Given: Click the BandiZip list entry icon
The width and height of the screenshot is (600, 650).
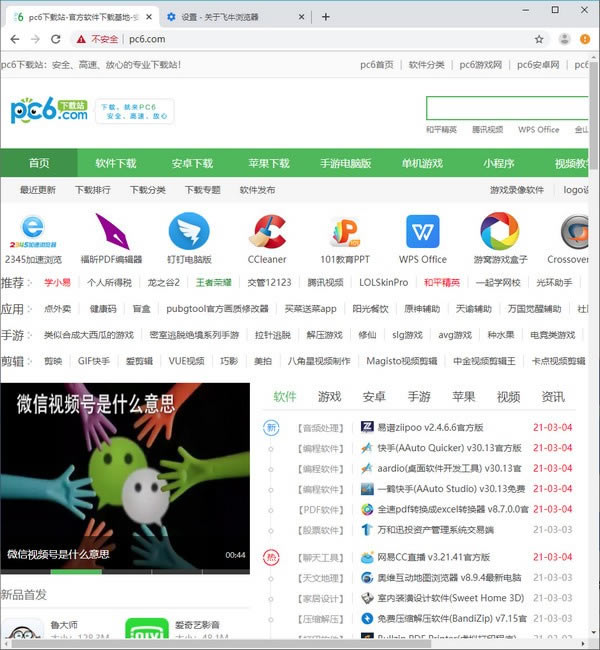Looking at the screenshot, I should 367,618.
